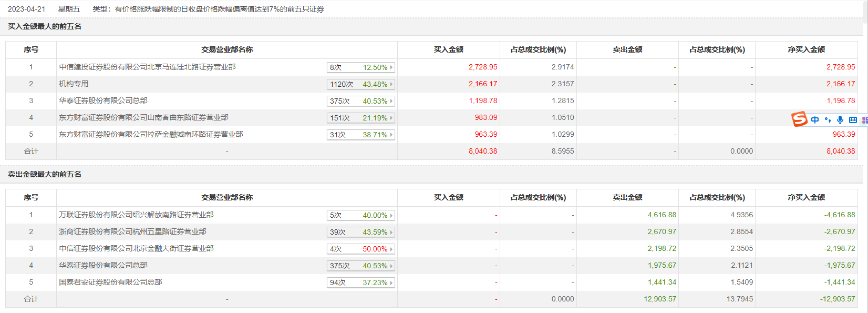Click the net buy amount -2,670.97
The width and height of the screenshot is (868, 313).
840,231
